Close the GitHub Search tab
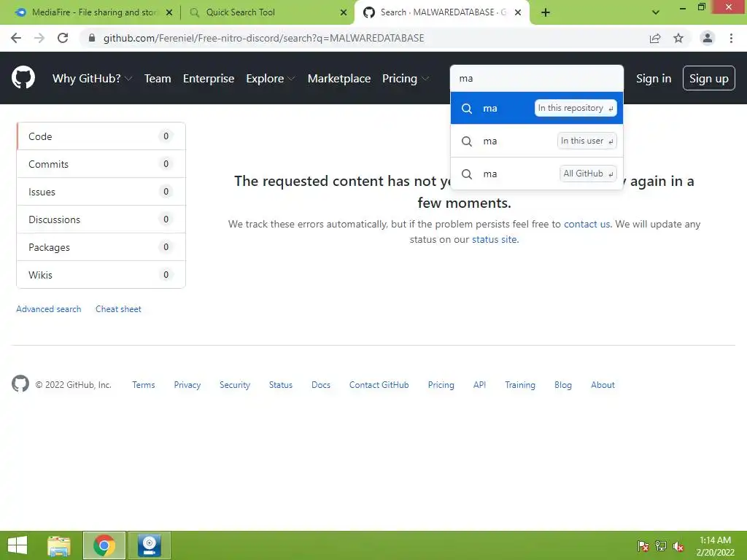This screenshot has height=560, width=747. [x=518, y=12]
